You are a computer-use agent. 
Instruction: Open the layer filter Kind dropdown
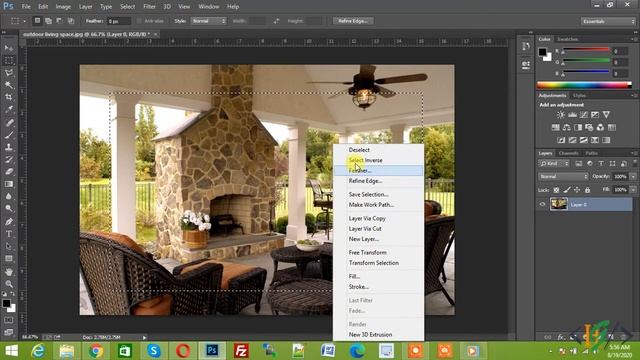click(x=554, y=164)
